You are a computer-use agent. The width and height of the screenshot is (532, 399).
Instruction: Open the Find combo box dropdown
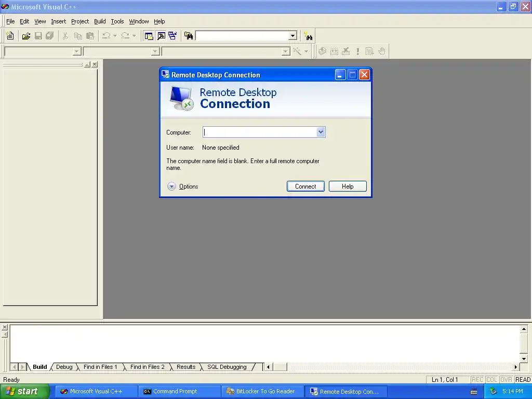tap(293, 36)
